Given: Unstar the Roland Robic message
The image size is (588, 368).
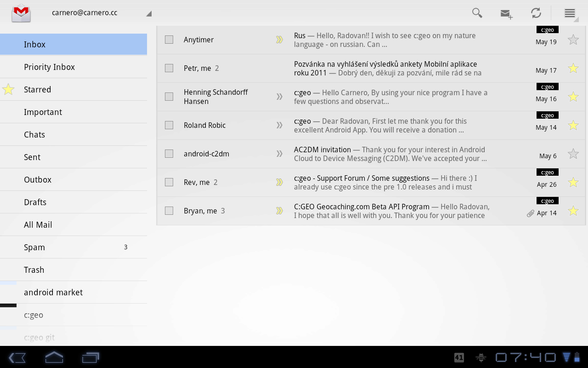Looking at the screenshot, I should click(573, 125).
